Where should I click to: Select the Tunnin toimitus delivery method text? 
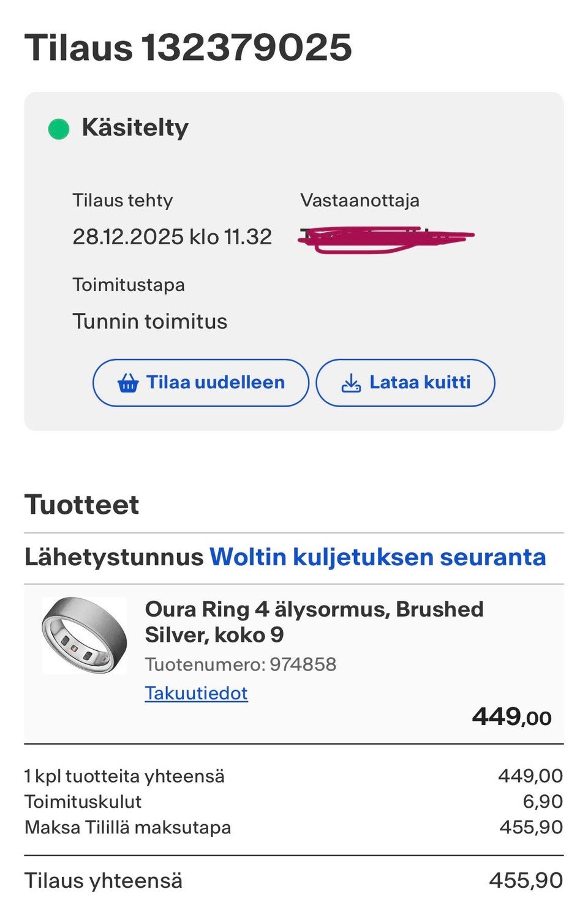pyautogui.click(x=150, y=321)
